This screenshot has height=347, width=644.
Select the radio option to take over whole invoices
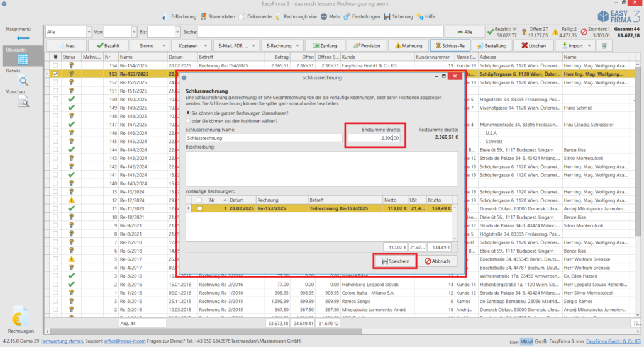[189, 113]
